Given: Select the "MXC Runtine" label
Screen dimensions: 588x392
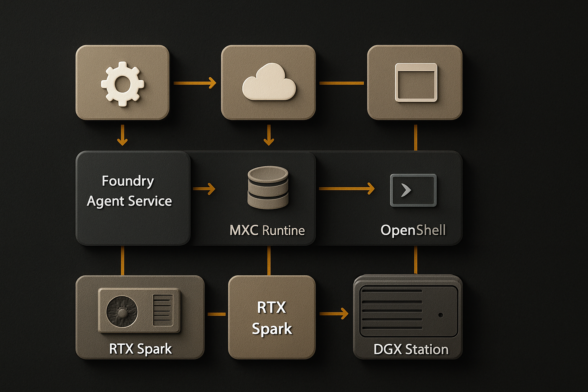Looking at the screenshot, I should [267, 230].
